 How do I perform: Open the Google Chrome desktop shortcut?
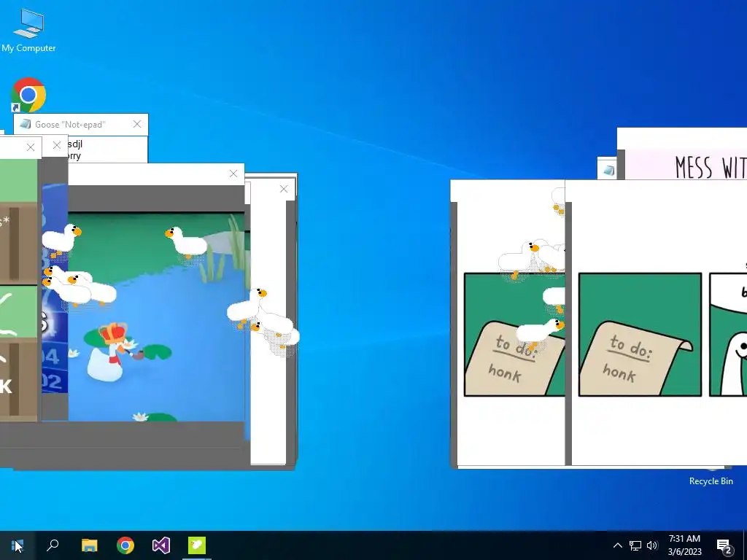(28, 94)
